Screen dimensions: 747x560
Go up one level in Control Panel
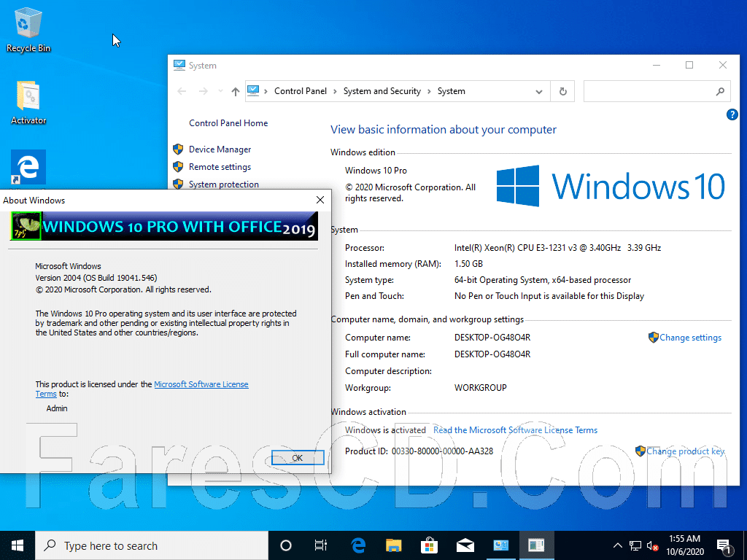[x=236, y=91]
